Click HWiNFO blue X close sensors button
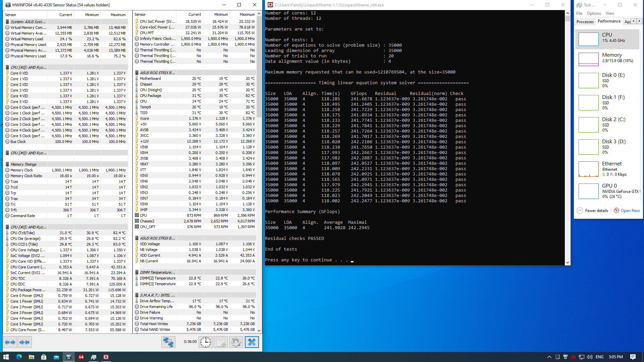Screen dimensions: 644x362 point(252,342)
